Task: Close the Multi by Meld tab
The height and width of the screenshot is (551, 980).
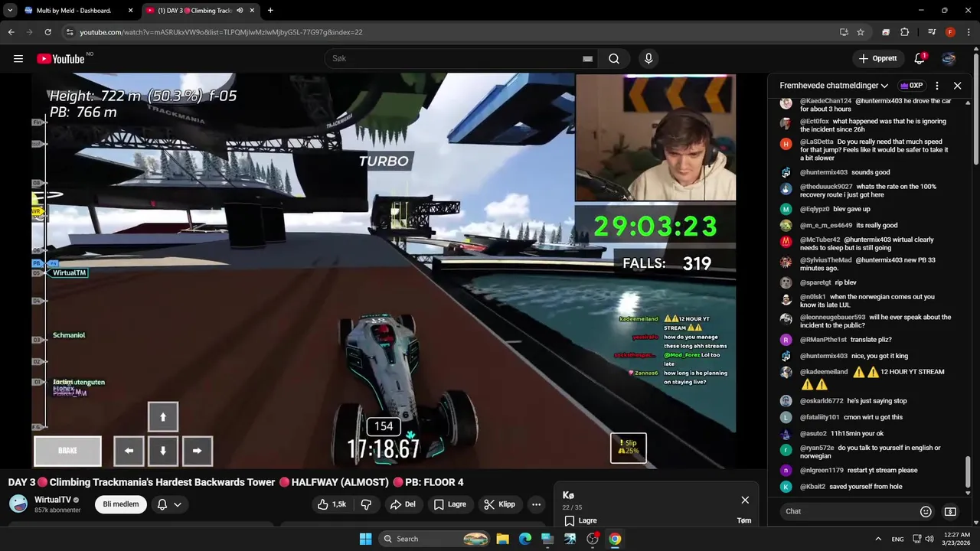Action: pyautogui.click(x=130, y=11)
